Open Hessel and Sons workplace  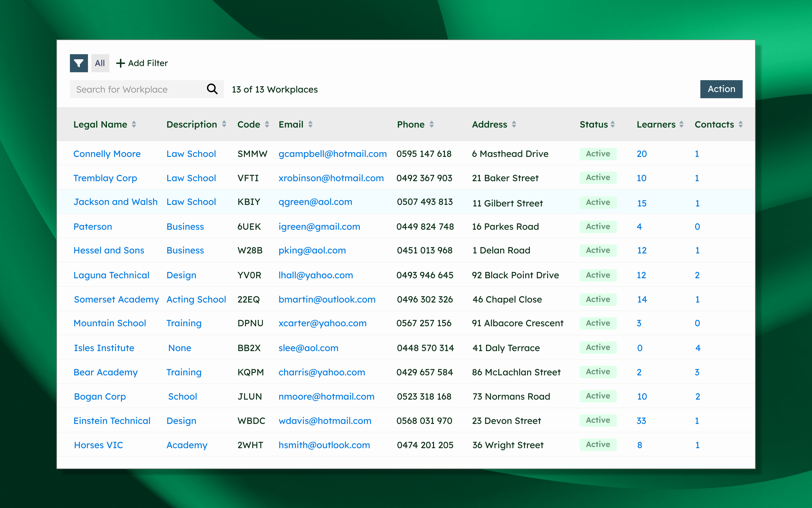pos(109,251)
